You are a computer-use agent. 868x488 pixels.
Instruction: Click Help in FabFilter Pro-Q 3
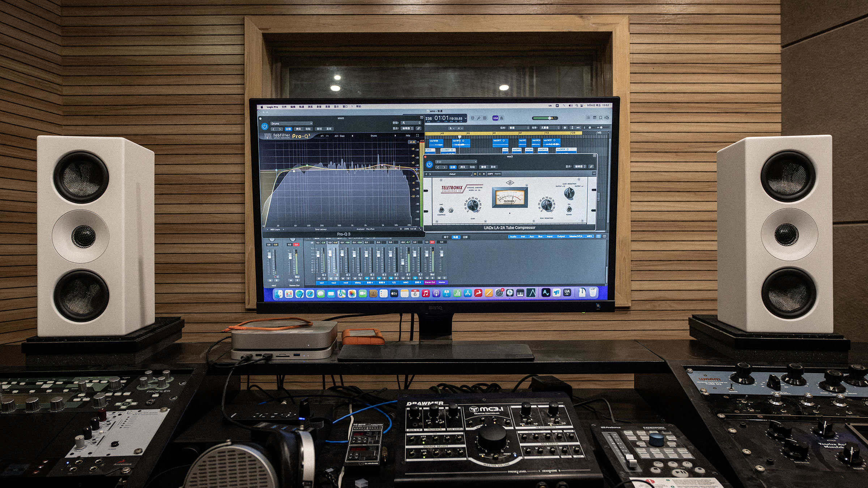(408, 136)
